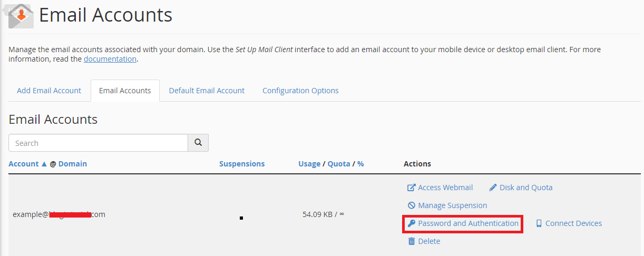
Task: Click the pencil icon for Disk and Quota
Action: pos(493,188)
